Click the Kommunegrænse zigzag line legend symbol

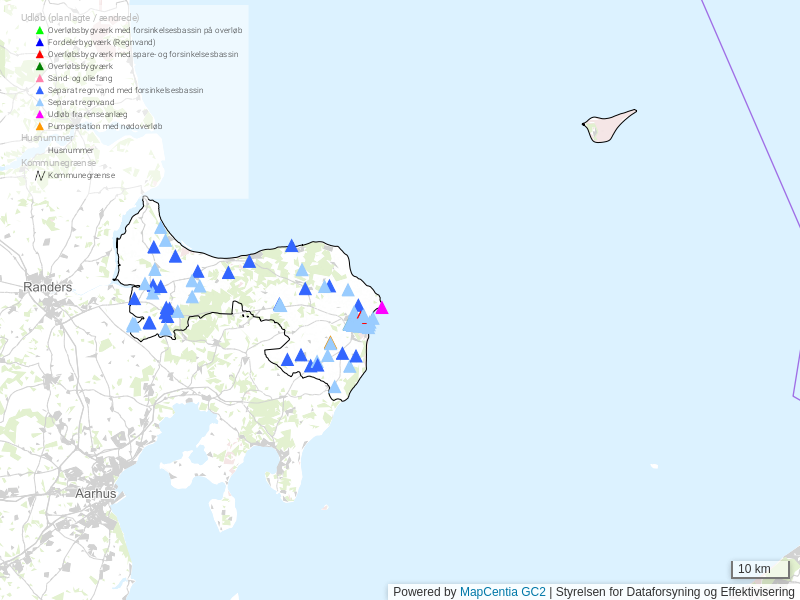pyautogui.click(x=40, y=175)
